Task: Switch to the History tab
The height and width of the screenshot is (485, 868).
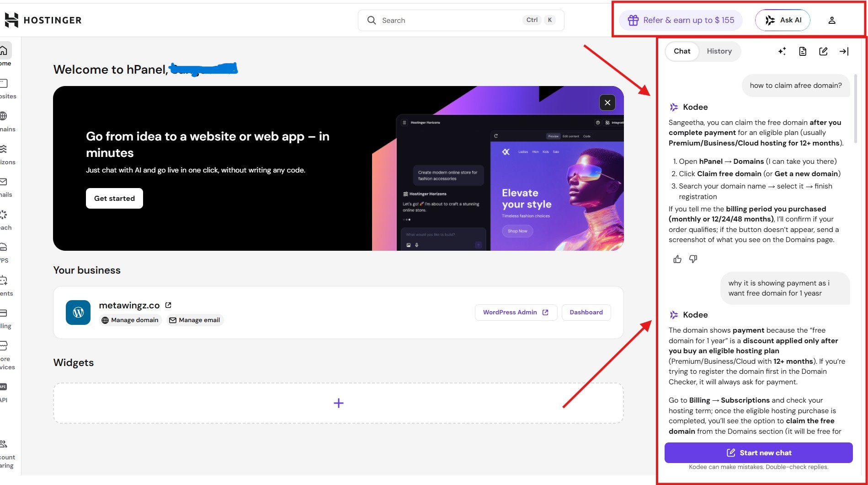Action: click(719, 51)
